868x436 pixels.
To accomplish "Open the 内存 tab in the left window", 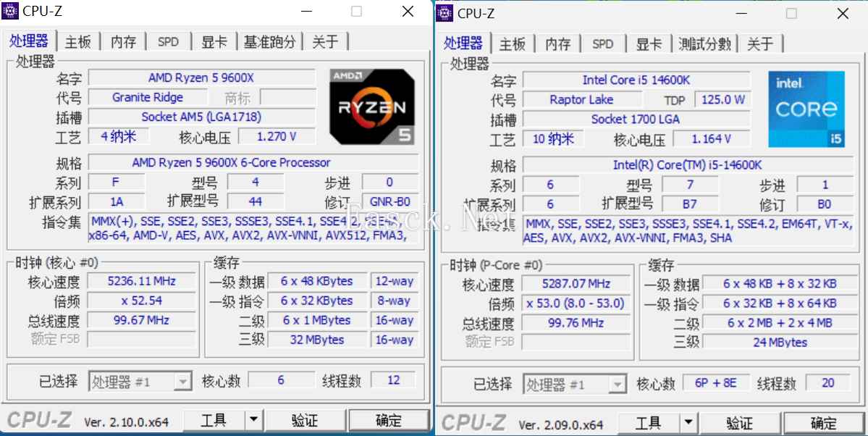I will coord(123,41).
